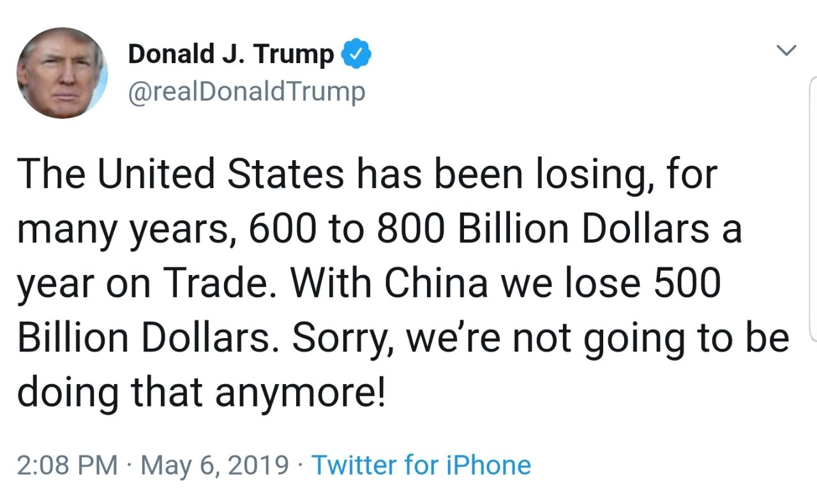
Task: Click Donald J. Trump's profile photo
Action: [62, 73]
